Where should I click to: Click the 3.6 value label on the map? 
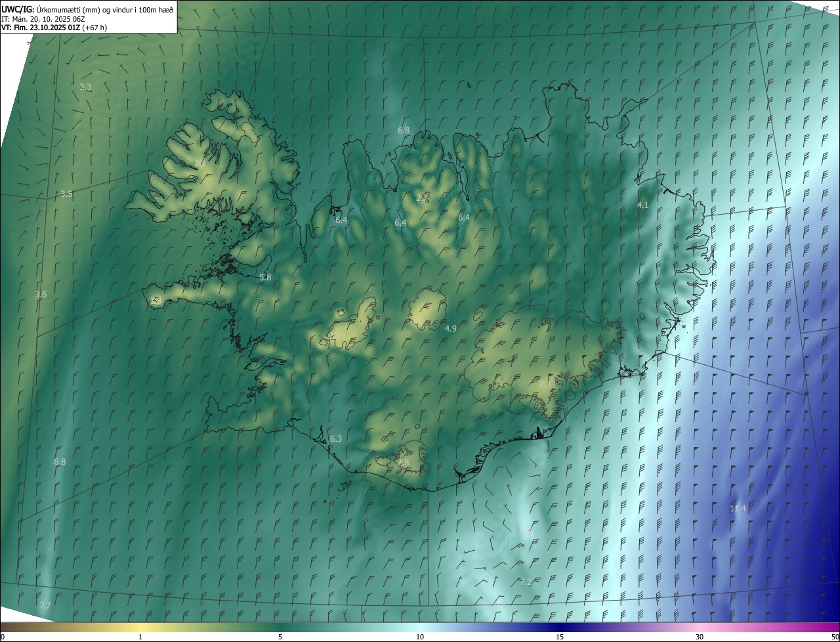coord(41,295)
